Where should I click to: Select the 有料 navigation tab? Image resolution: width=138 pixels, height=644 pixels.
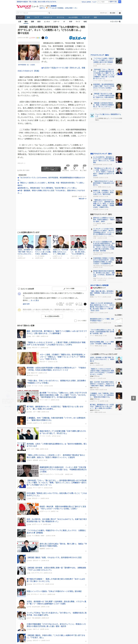click(x=95, y=17)
